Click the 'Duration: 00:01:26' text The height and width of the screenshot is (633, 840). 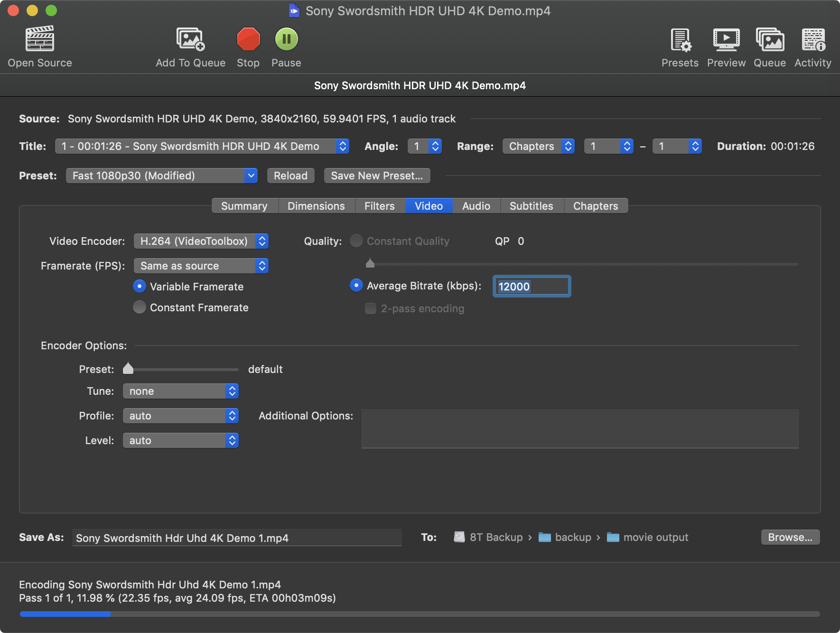tap(765, 146)
